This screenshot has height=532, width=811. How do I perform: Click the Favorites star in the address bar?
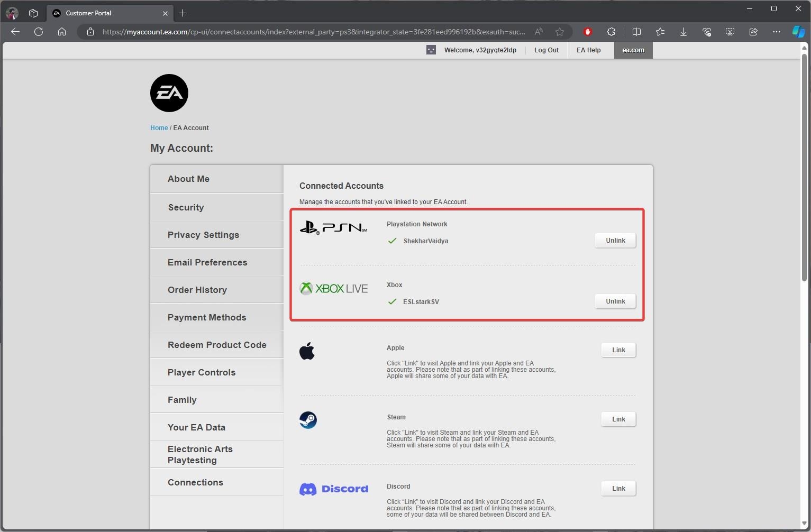[560, 32]
